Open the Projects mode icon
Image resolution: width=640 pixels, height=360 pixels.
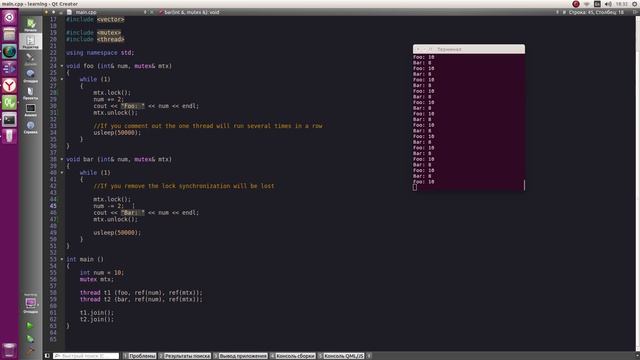[x=31, y=92]
